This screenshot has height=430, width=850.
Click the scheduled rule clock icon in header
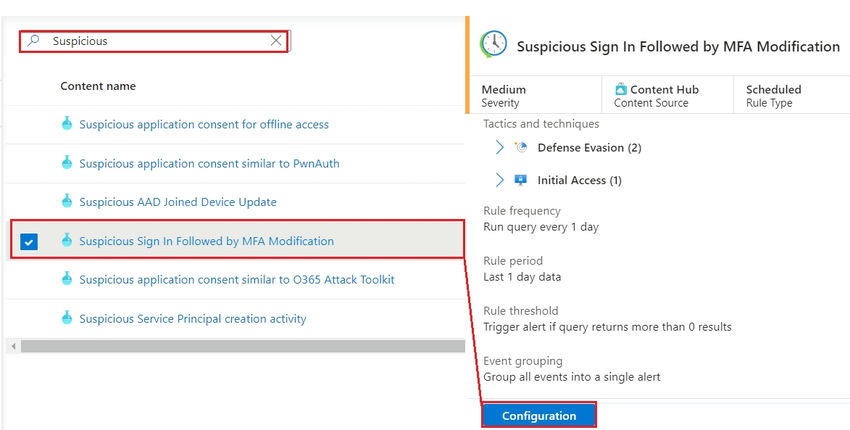click(493, 45)
